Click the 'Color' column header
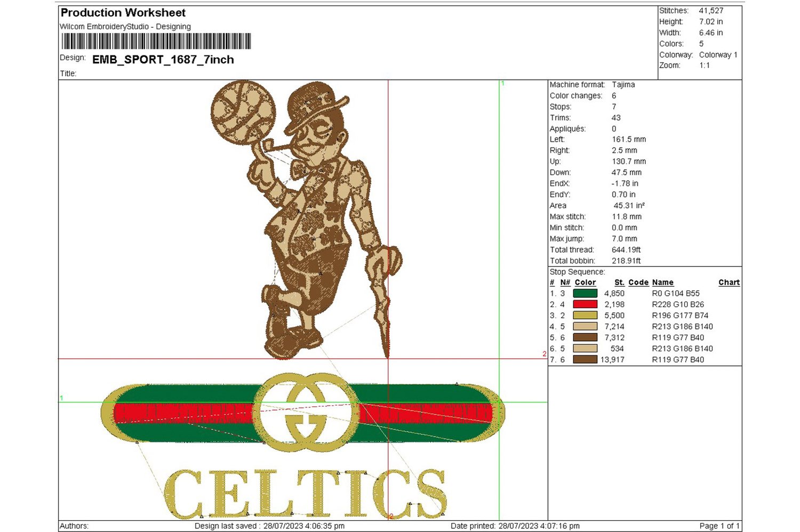 tap(585, 283)
